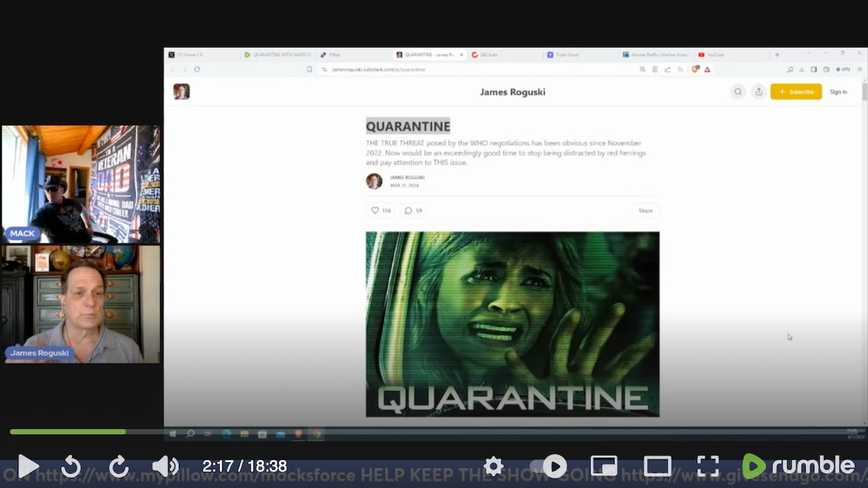Click the Brave Shields lion icon
The width and height of the screenshot is (868, 488).
695,69
